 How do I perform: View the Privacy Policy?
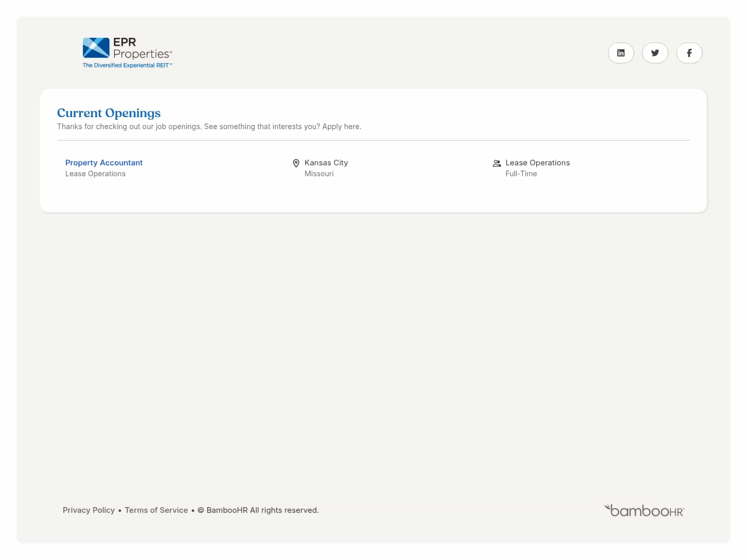[89, 510]
